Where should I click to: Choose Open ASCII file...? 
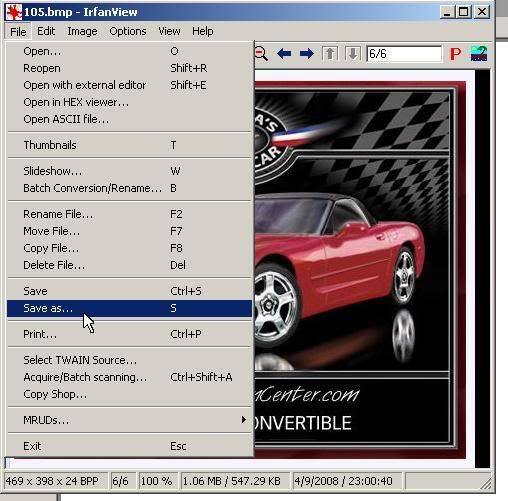(x=130, y=119)
